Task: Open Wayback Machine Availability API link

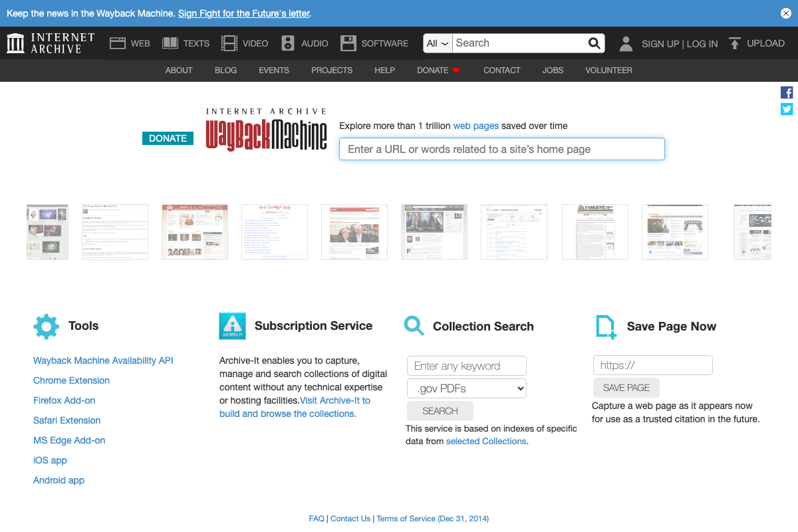Action: pos(103,360)
